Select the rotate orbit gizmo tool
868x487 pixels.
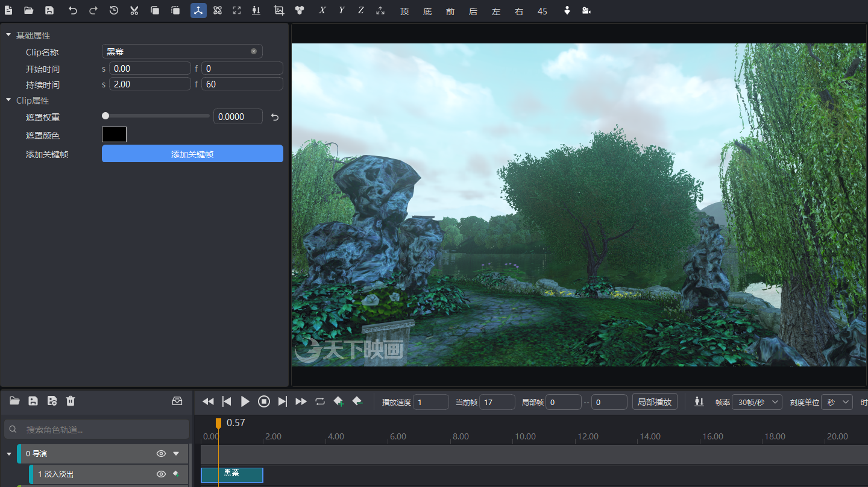[218, 10]
